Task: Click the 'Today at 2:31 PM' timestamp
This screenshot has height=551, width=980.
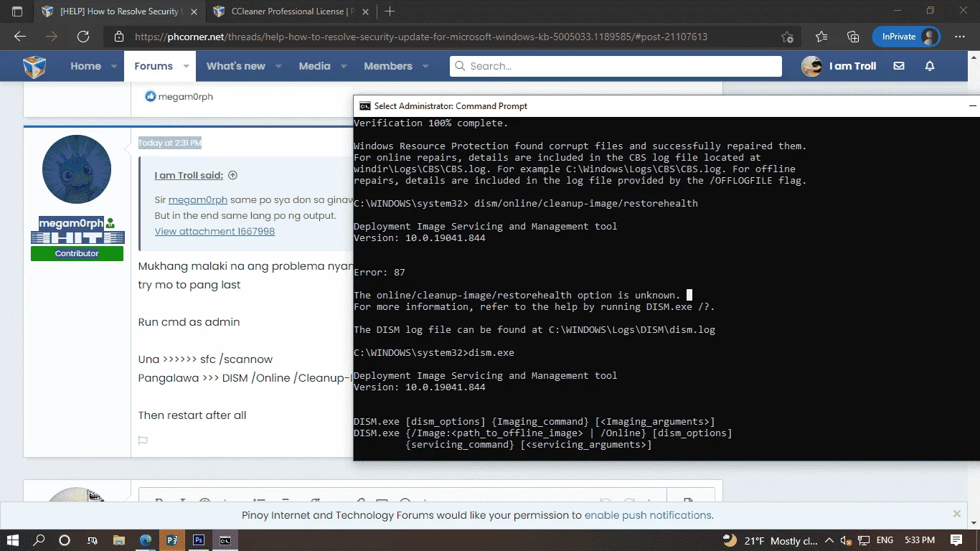Action: coord(170,143)
